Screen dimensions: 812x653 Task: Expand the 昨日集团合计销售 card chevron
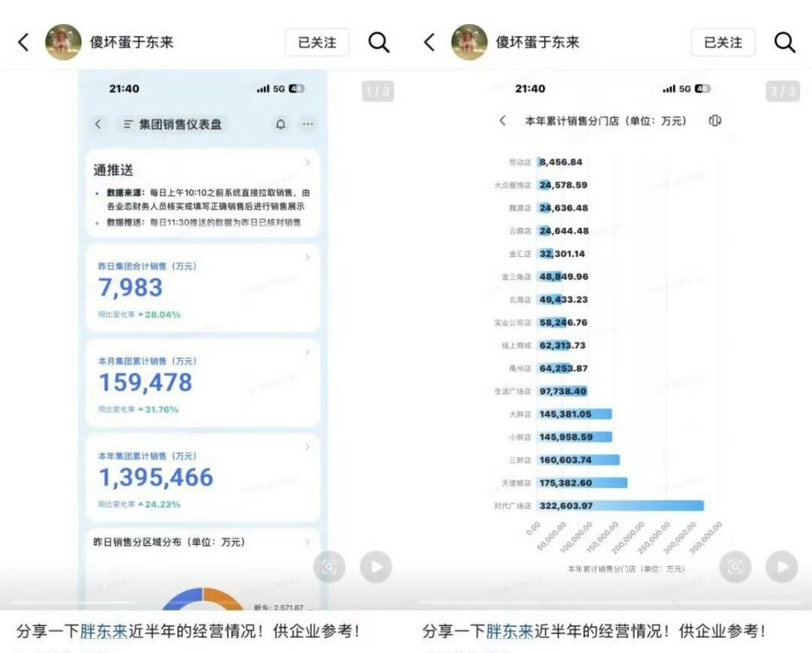[308, 258]
